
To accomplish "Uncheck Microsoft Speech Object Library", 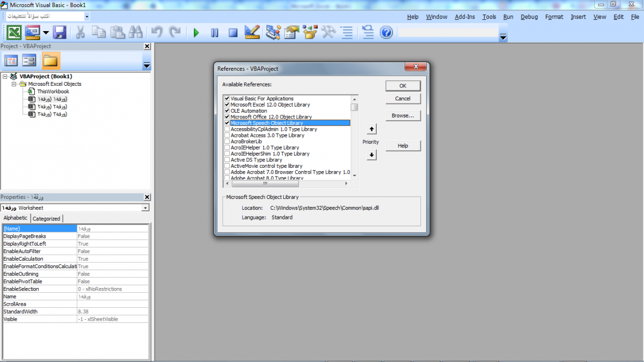I will pos(227,123).
